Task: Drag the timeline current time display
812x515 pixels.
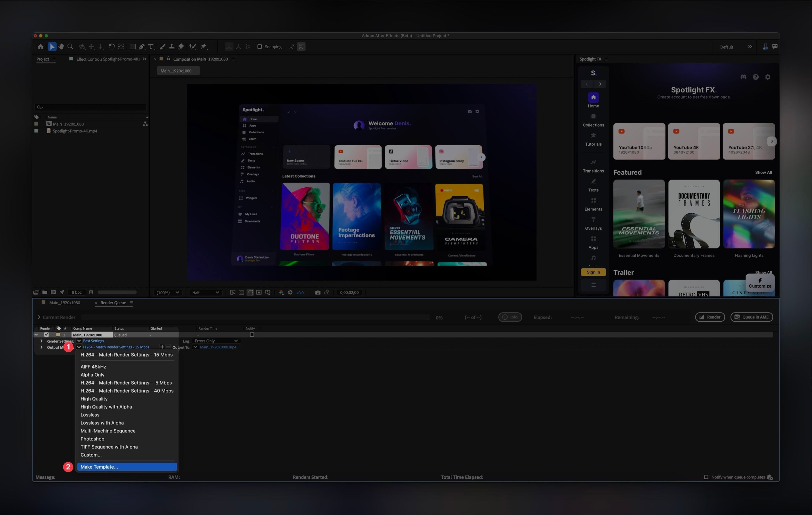Action: 349,292
